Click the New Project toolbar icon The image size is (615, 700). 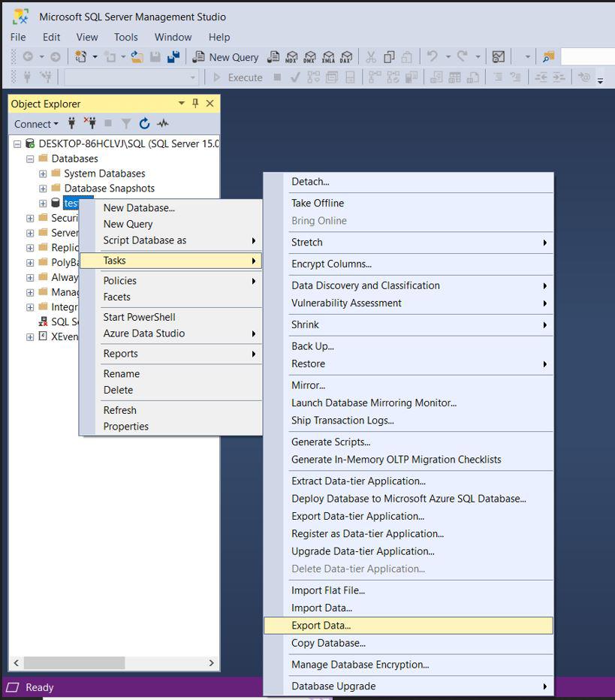pyautogui.click(x=81, y=56)
